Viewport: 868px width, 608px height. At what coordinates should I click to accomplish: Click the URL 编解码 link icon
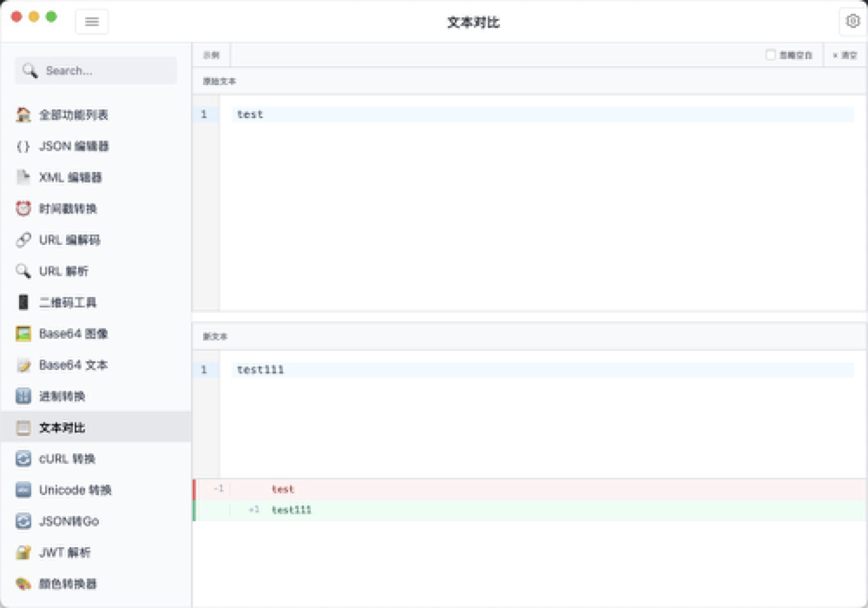coord(23,240)
